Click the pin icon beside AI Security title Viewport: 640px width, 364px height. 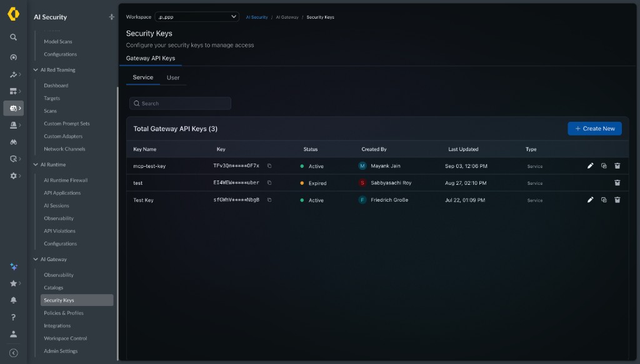111,17
